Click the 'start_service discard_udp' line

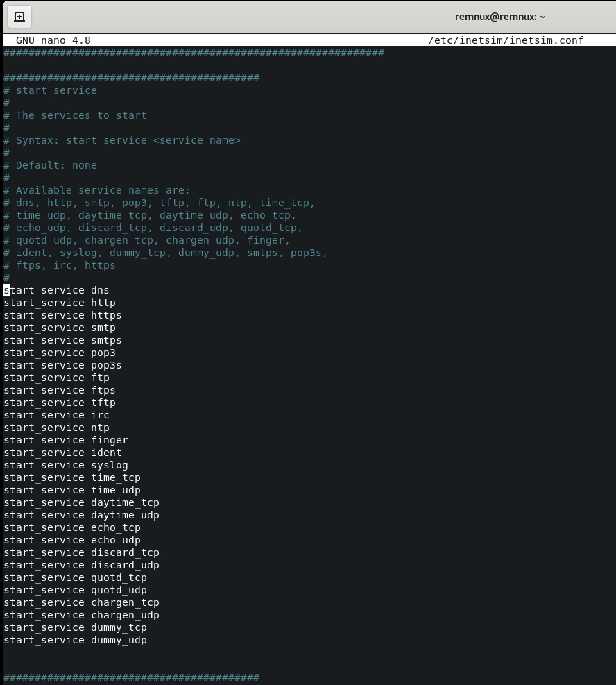coord(81,565)
